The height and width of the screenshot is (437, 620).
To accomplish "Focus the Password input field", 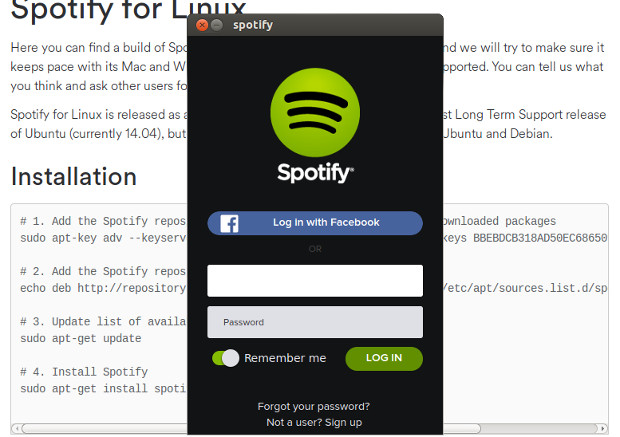I will [x=315, y=322].
